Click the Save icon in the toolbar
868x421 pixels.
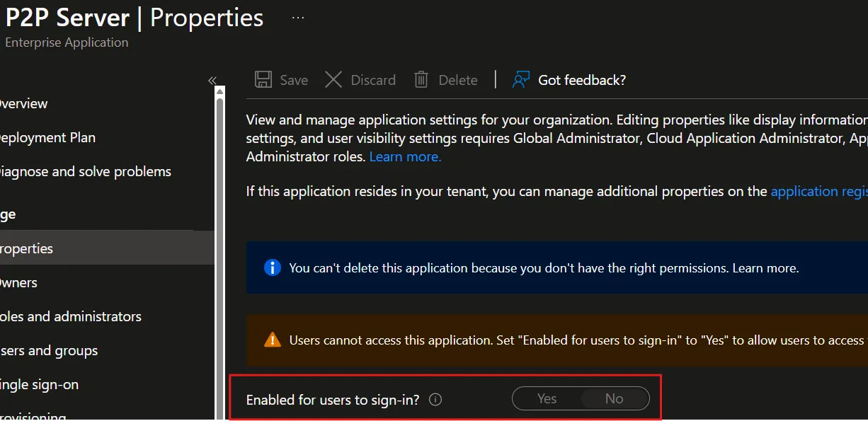point(263,79)
